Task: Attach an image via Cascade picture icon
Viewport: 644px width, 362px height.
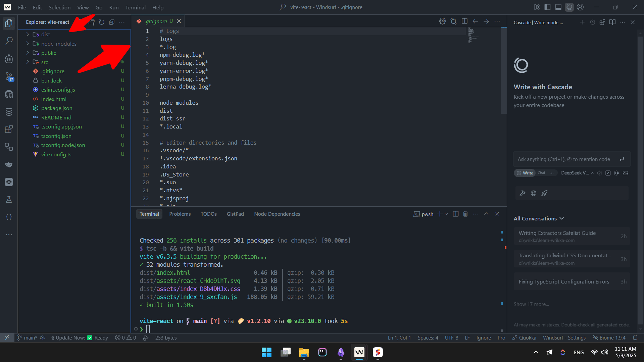Action: click(x=625, y=173)
